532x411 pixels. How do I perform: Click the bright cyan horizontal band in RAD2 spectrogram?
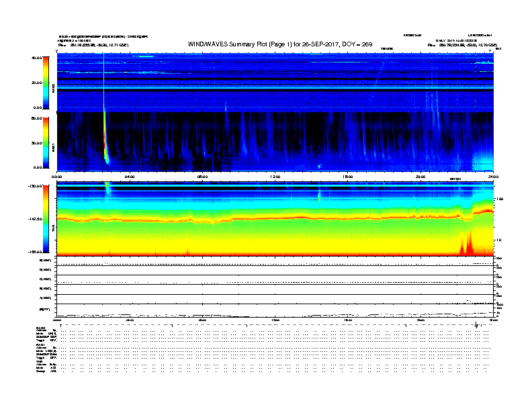(275, 87)
